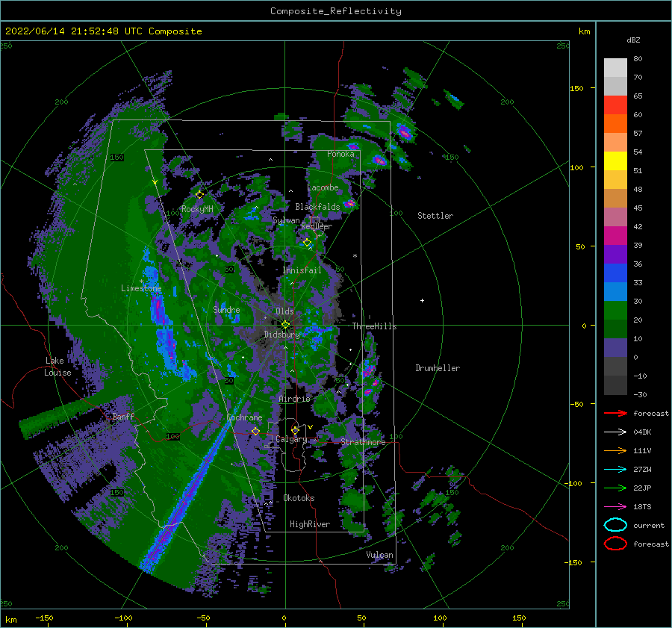This screenshot has width=672, height=628.
Task: Select the yellow diamond marker below Cochrane
Action: [x=255, y=431]
